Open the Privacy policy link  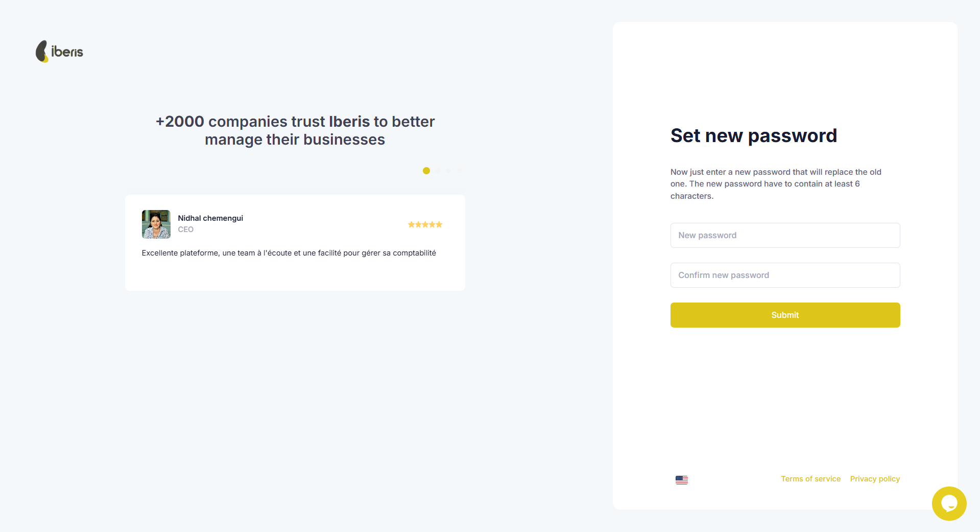(x=875, y=479)
